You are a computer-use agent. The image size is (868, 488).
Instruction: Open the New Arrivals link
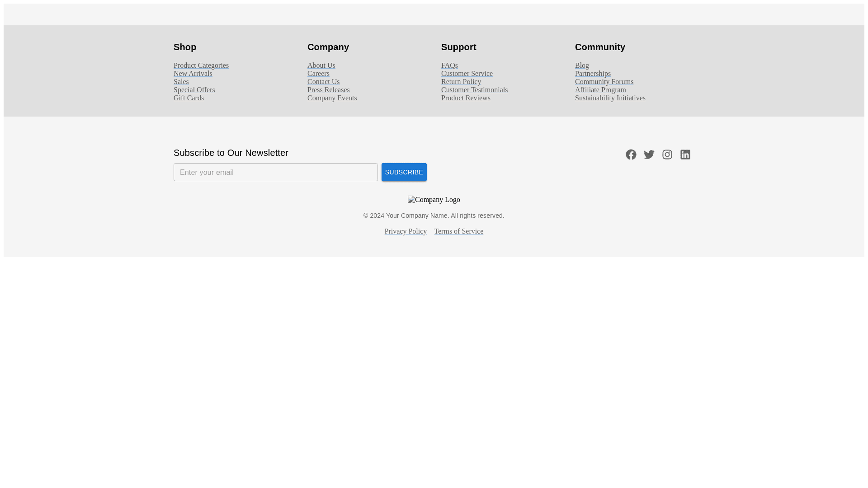pos(193,74)
